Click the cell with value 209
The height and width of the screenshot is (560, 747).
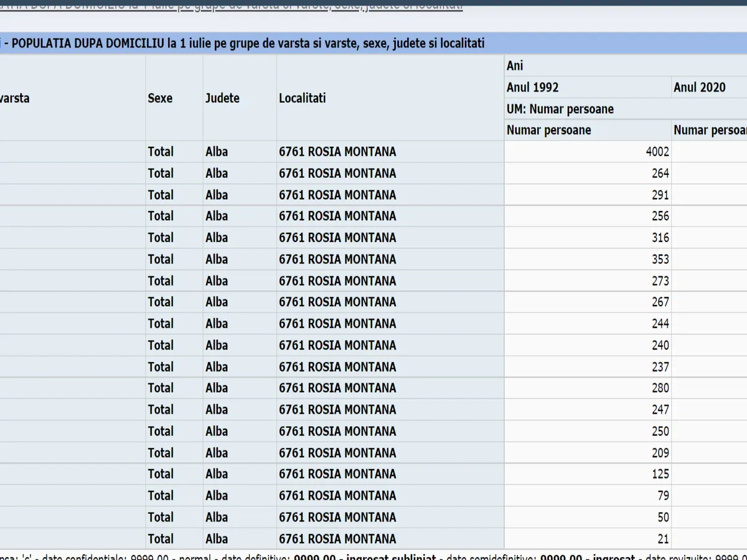[x=660, y=453]
